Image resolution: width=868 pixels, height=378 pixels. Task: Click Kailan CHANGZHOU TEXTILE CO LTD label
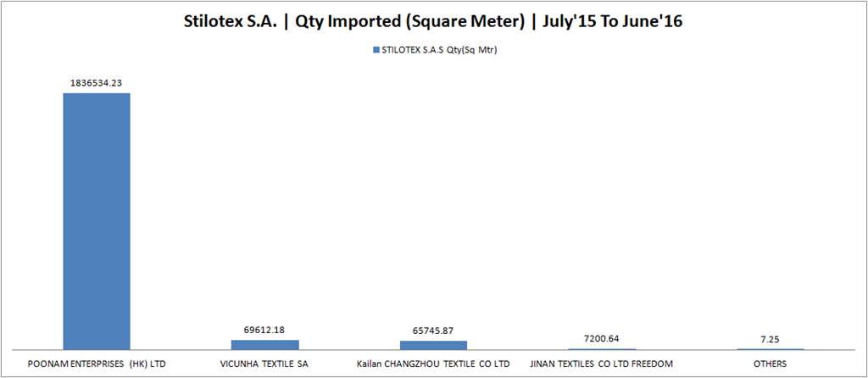click(433, 364)
